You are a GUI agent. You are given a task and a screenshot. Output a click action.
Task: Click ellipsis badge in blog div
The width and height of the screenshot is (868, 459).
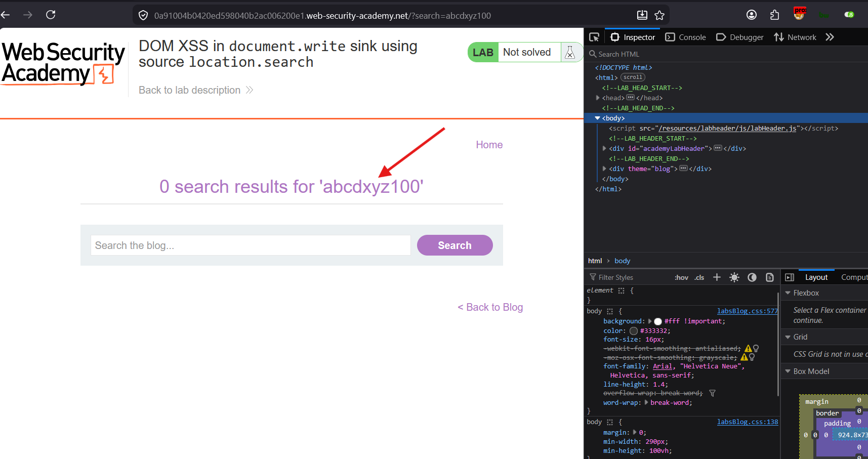click(x=683, y=168)
